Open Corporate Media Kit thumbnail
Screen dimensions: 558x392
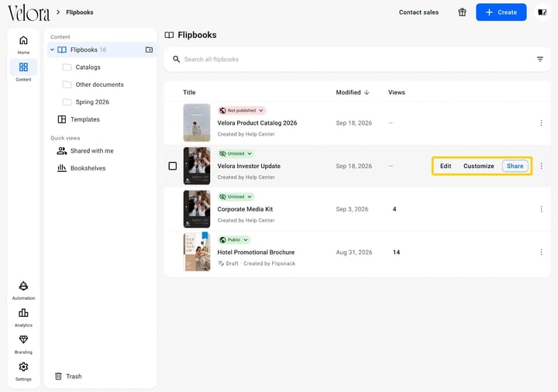point(197,209)
